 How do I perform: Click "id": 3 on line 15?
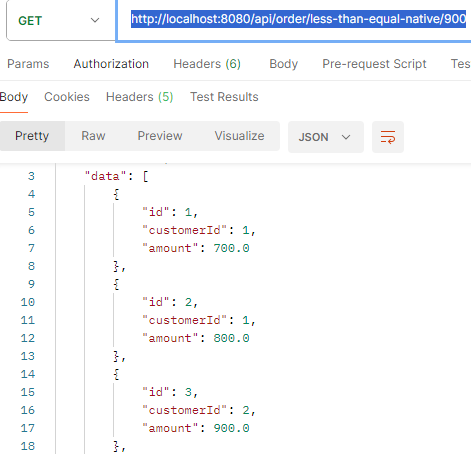coord(170,392)
